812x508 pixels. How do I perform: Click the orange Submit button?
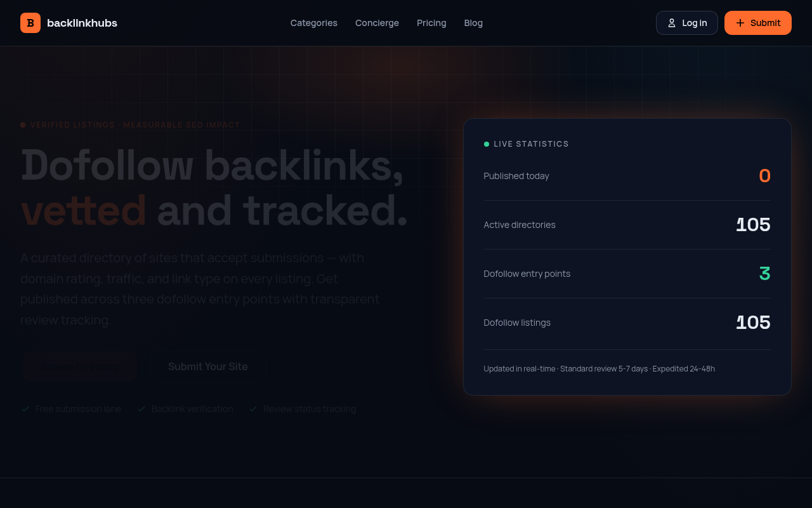758,23
